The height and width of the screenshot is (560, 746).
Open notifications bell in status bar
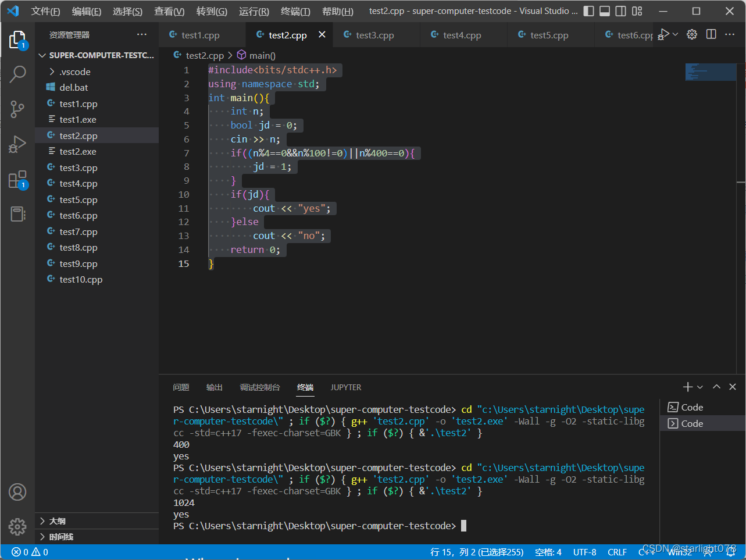pos(731,552)
